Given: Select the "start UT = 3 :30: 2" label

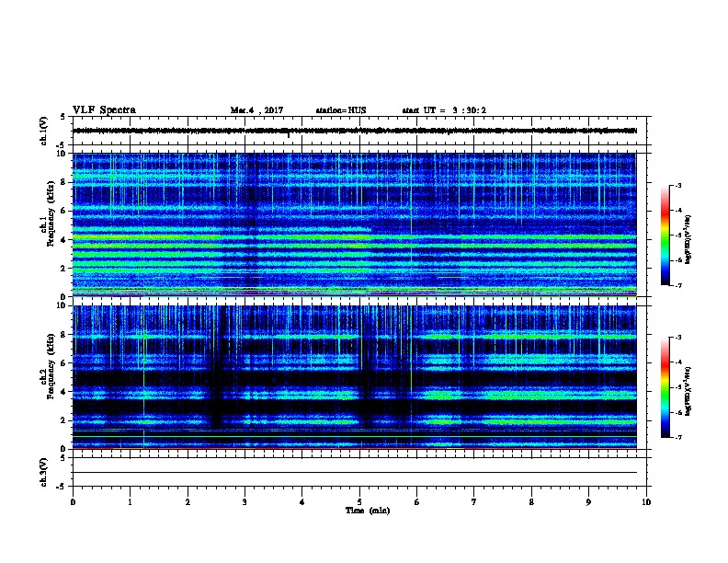Looking at the screenshot, I should pos(444,110).
